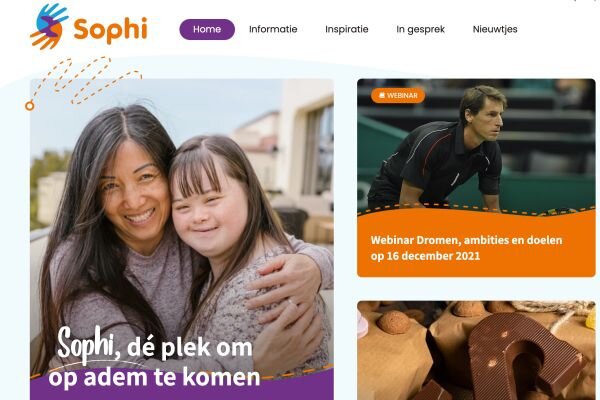600x400 pixels.
Task: Click the Sophi hands logo icon
Action: coord(49,27)
